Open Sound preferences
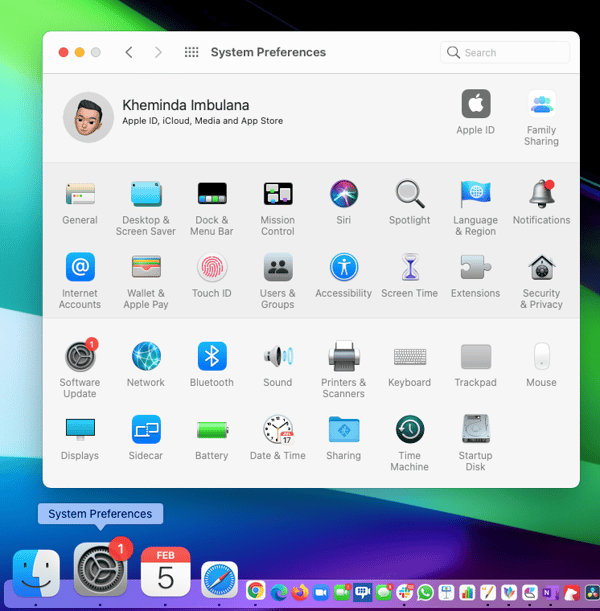Screen dimensions: 600x611 coord(277,364)
